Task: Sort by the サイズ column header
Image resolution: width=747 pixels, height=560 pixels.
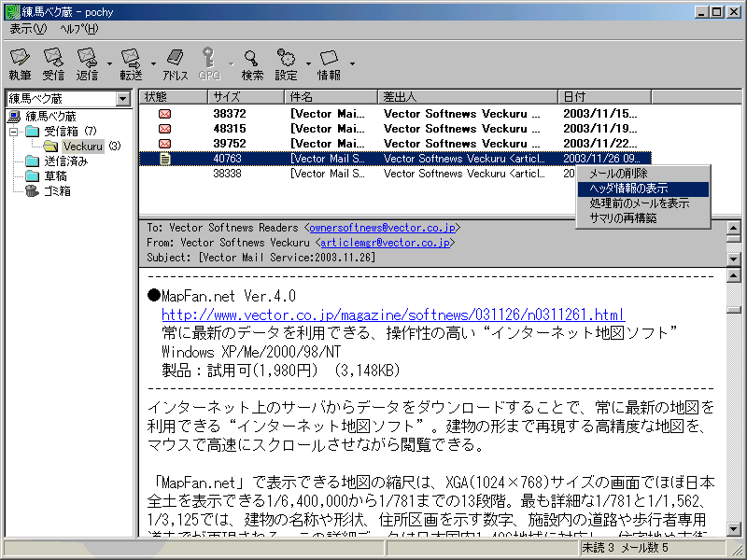Action: (x=247, y=97)
